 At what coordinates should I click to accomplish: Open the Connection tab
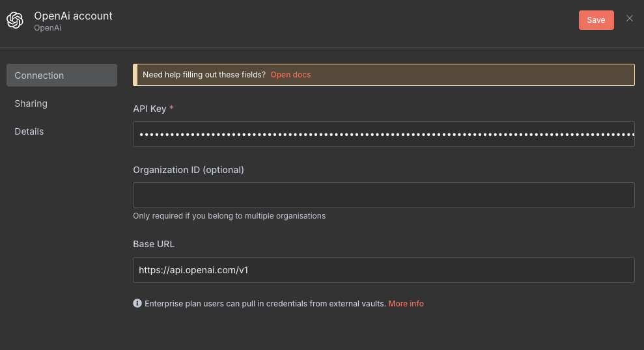point(62,75)
